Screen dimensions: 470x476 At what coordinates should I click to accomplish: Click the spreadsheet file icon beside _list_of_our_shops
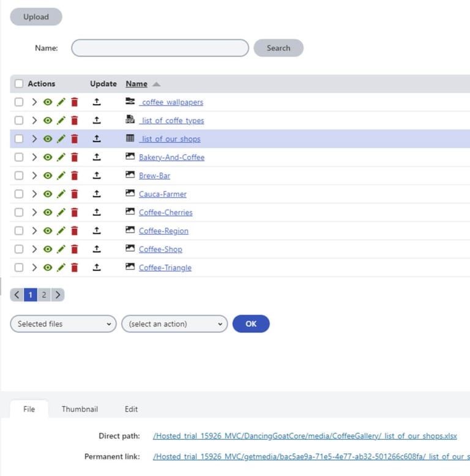pyautogui.click(x=130, y=138)
